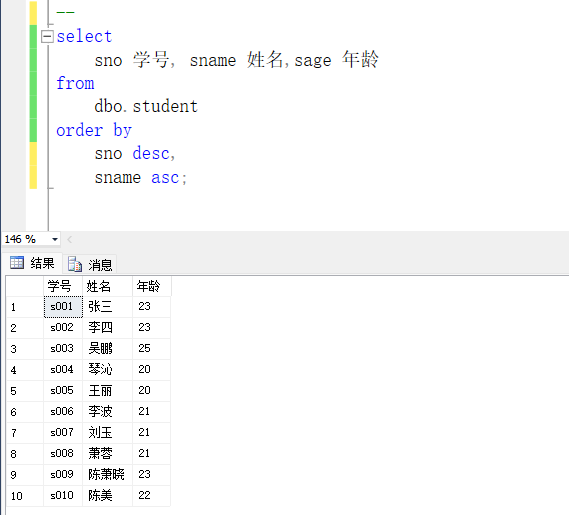Click age cell 22 in s010 row
Image resolution: width=569 pixels, height=515 pixels.
151,496
